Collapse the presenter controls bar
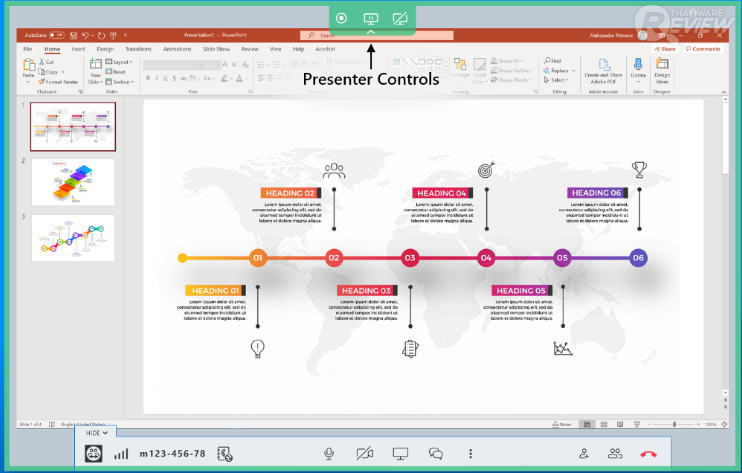This screenshot has width=742, height=473. [371, 32]
